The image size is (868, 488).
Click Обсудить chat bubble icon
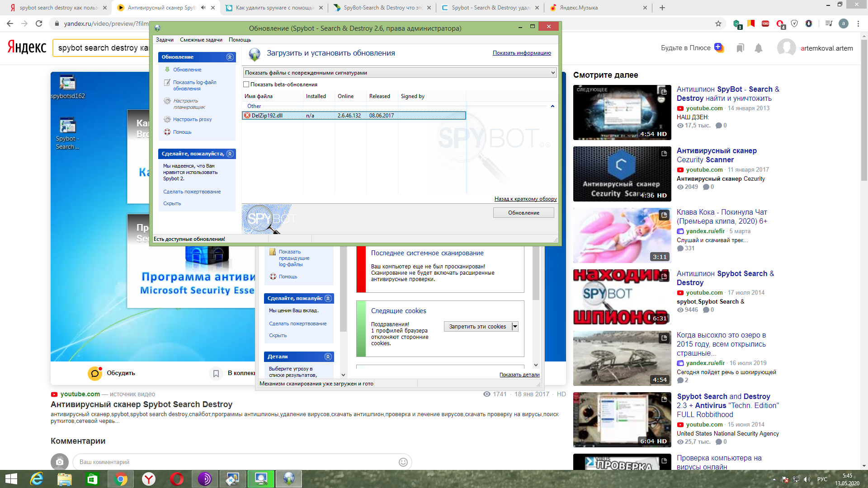(94, 373)
